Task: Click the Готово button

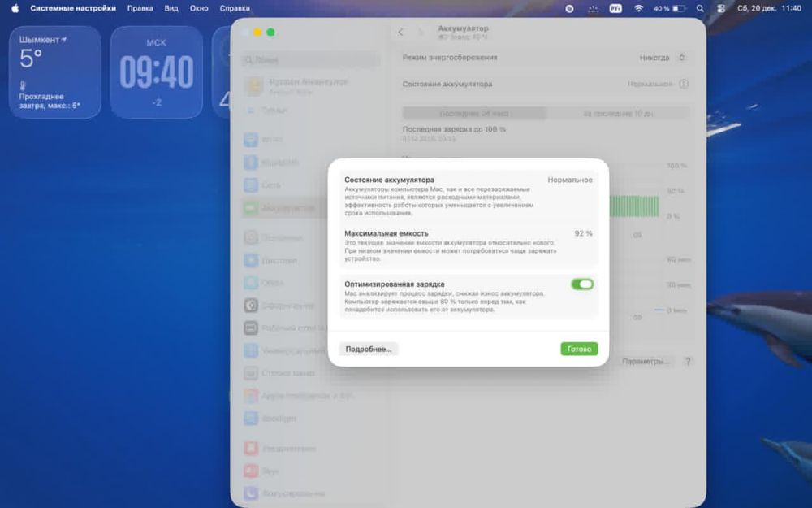Action: pyautogui.click(x=579, y=349)
